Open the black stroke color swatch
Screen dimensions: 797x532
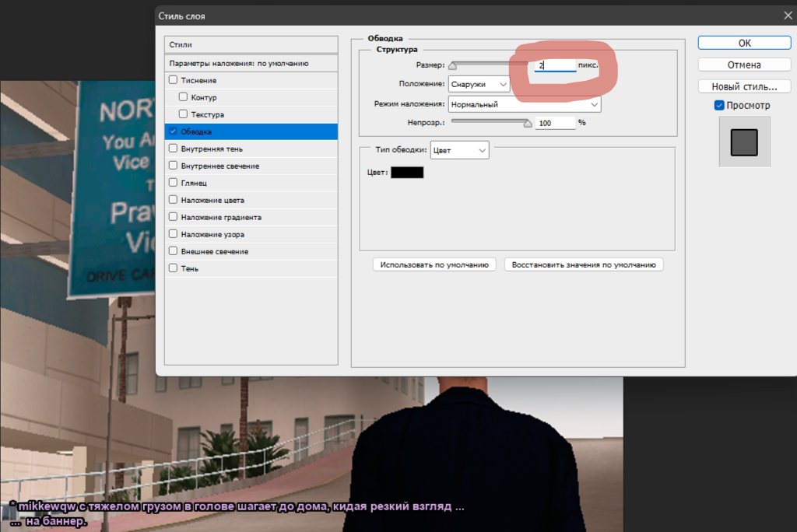407,172
